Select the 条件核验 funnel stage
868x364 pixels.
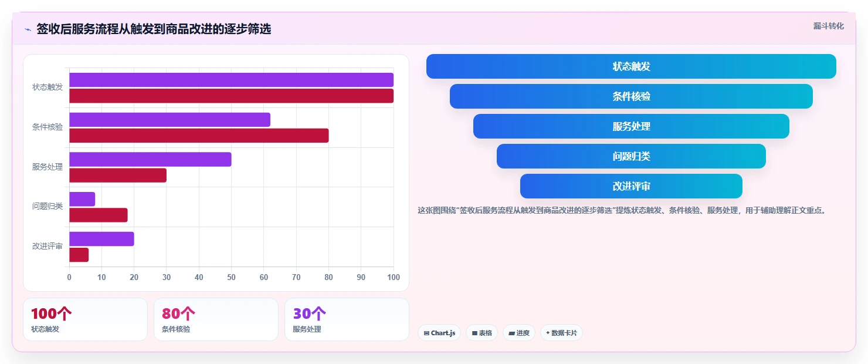click(x=631, y=96)
